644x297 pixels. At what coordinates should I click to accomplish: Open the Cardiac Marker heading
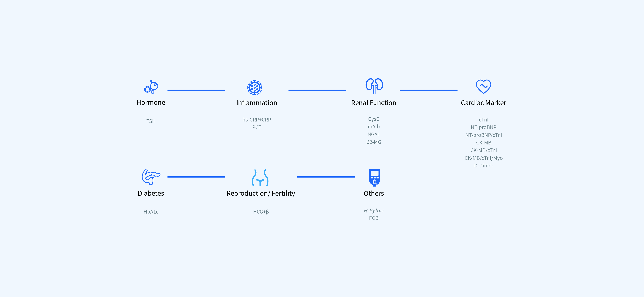(483, 103)
